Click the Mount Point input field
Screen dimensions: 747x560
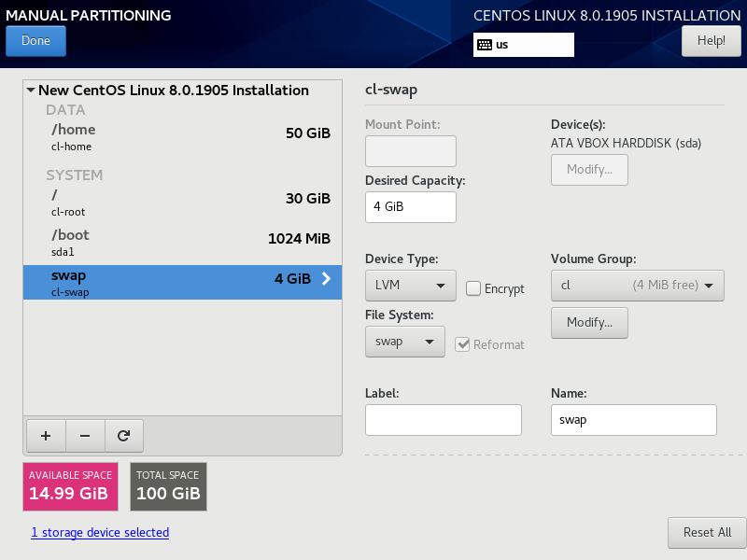pos(410,151)
